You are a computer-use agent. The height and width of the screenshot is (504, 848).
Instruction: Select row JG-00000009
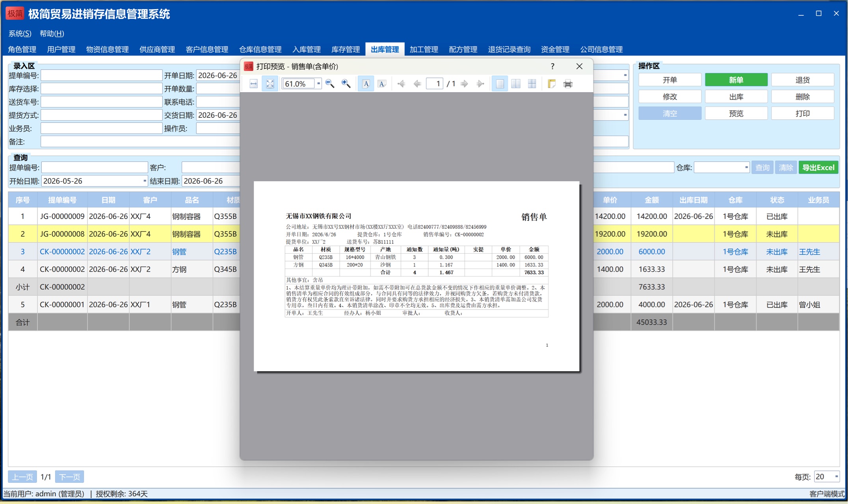pyautogui.click(x=62, y=216)
